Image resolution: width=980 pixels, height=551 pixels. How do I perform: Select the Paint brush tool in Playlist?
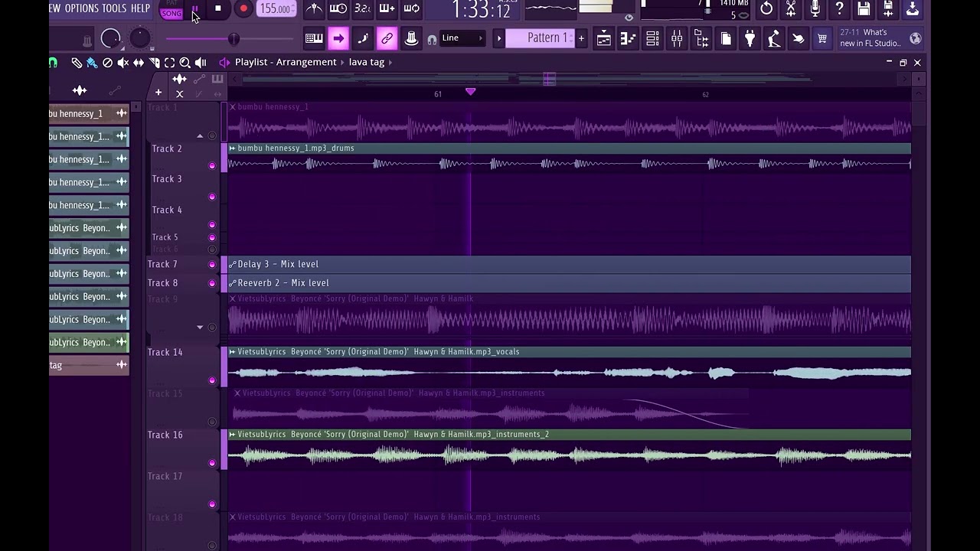(x=92, y=63)
